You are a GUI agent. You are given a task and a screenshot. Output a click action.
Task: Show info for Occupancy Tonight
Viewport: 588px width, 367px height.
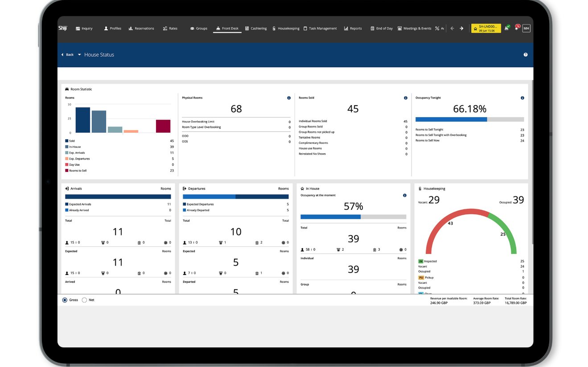(522, 98)
